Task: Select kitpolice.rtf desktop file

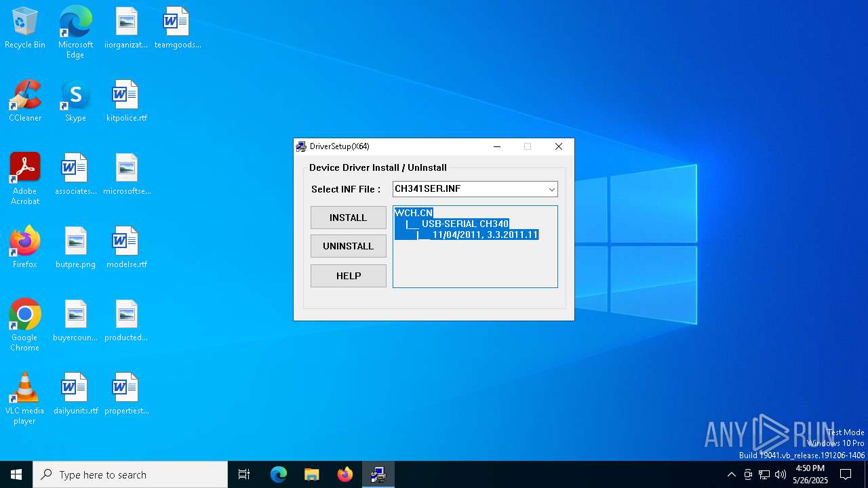Action: [126, 102]
